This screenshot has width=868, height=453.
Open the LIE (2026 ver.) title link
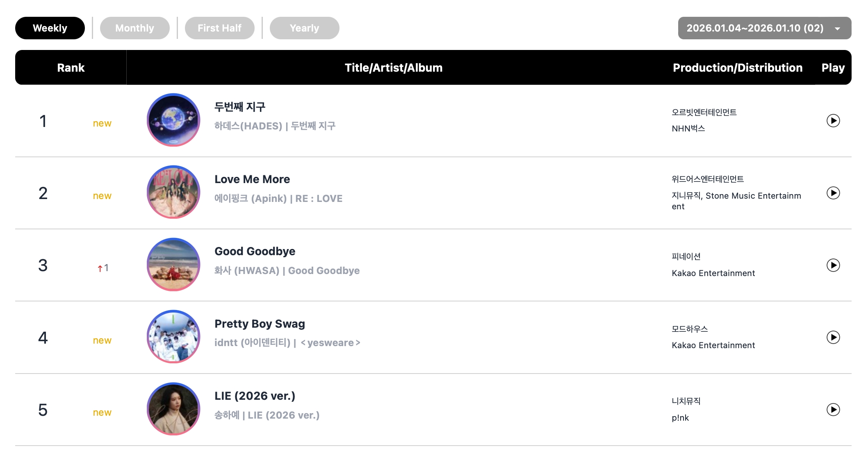255,396
